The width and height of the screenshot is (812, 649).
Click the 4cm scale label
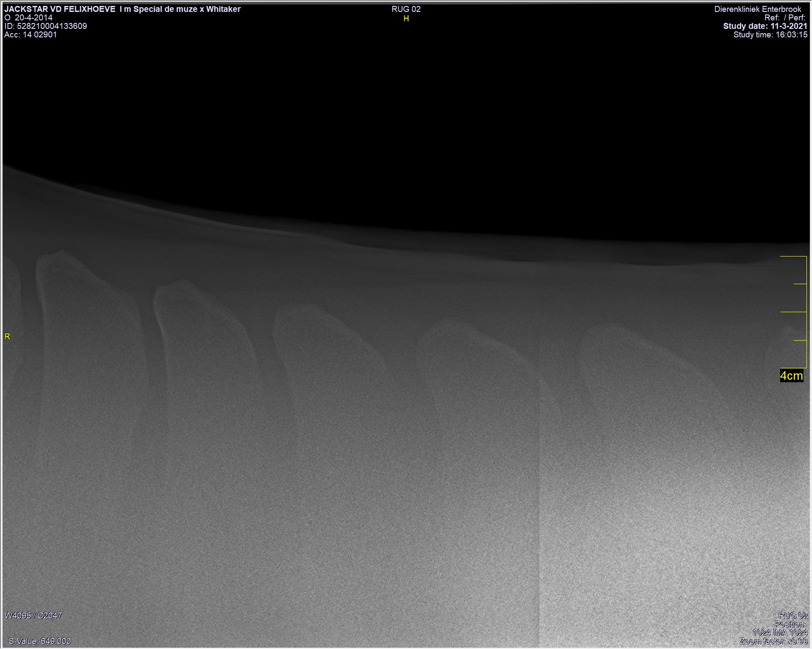pos(792,376)
